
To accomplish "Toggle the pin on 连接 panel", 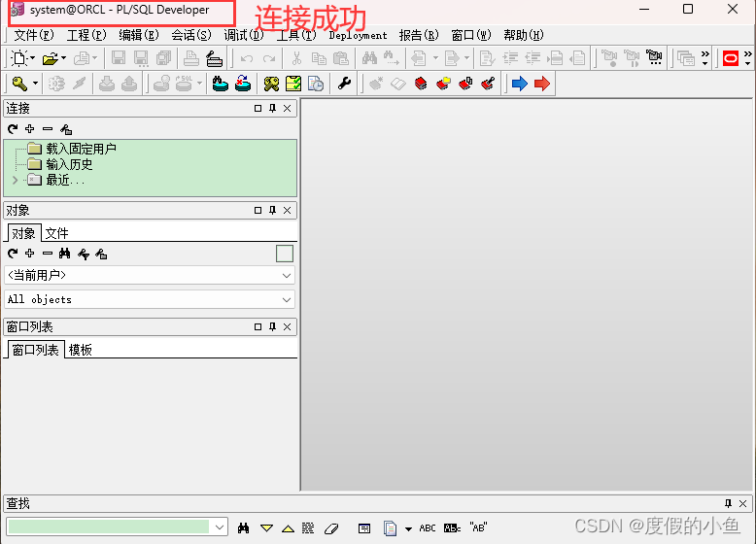I will pyautogui.click(x=272, y=109).
